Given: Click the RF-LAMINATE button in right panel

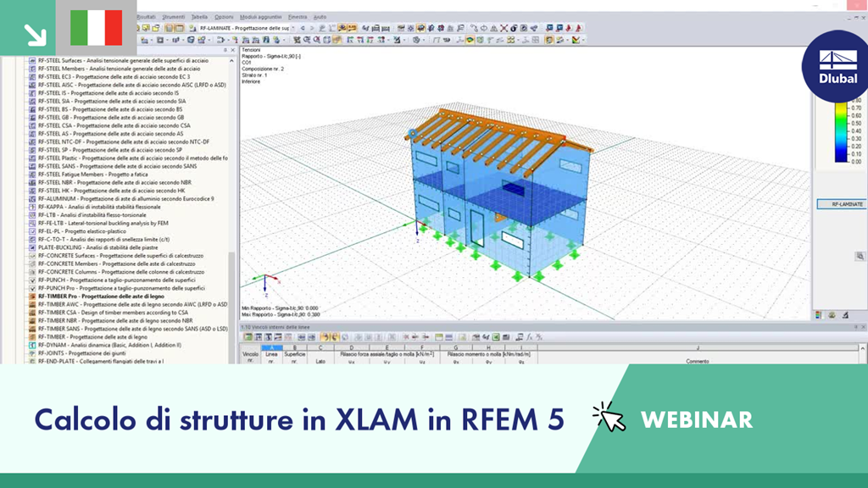Looking at the screenshot, I should 842,204.
